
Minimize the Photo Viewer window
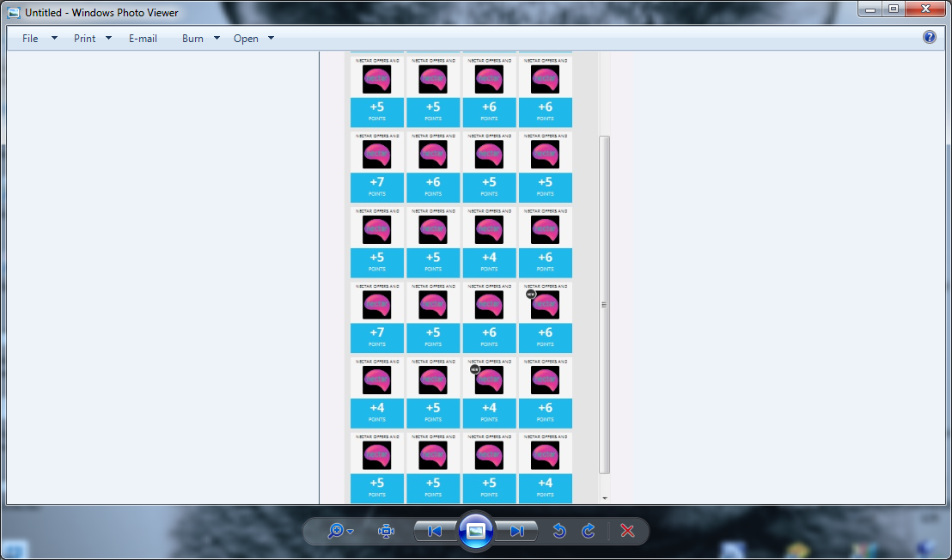tap(870, 9)
